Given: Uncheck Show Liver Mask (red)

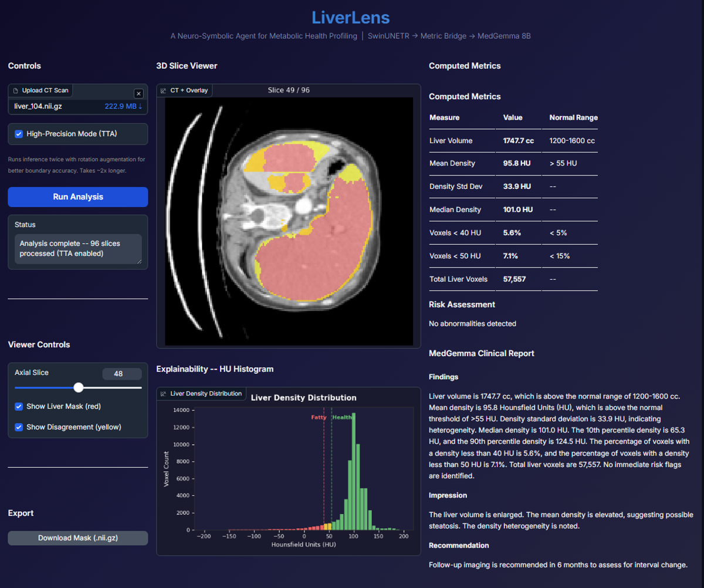Looking at the screenshot, I should (19, 406).
